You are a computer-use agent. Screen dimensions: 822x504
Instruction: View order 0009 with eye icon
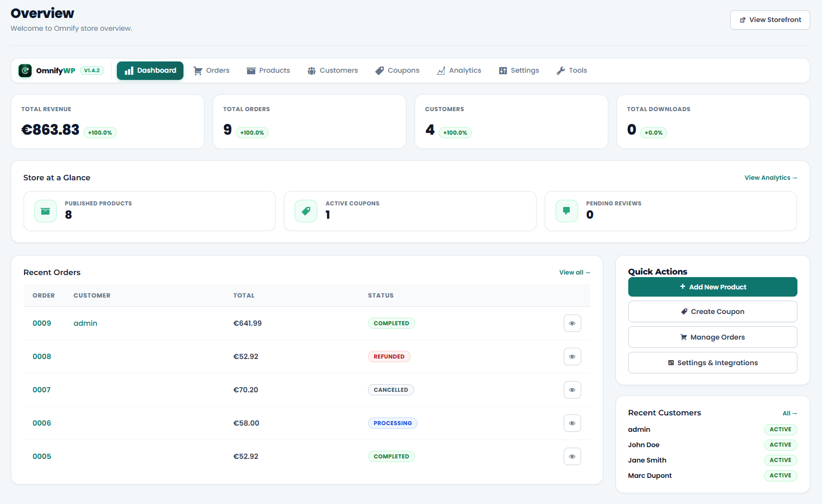point(572,323)
